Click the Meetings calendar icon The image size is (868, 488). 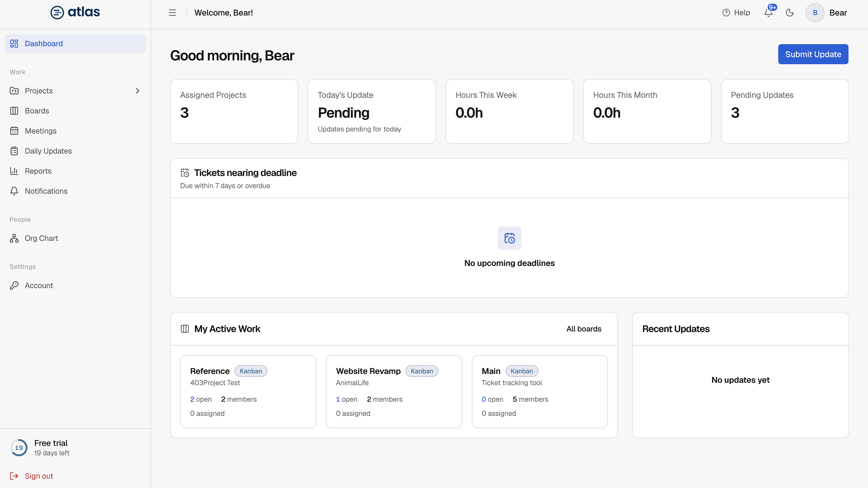[x=14, y=131]
